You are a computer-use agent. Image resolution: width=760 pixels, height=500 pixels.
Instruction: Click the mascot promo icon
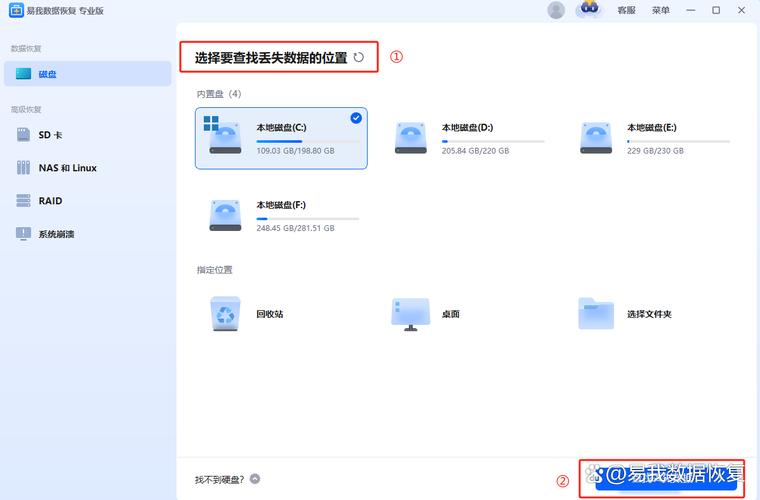589,9
